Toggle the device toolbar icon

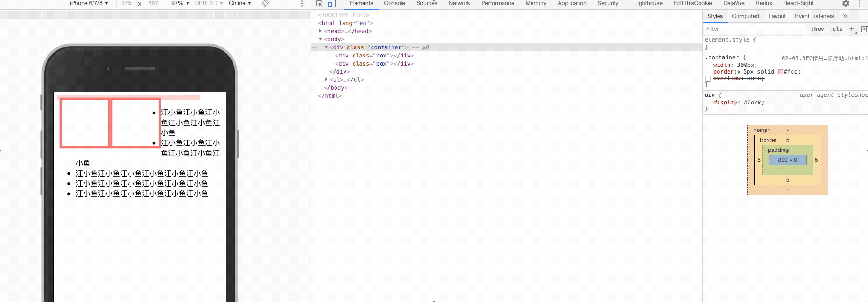(x=332, y=3)
